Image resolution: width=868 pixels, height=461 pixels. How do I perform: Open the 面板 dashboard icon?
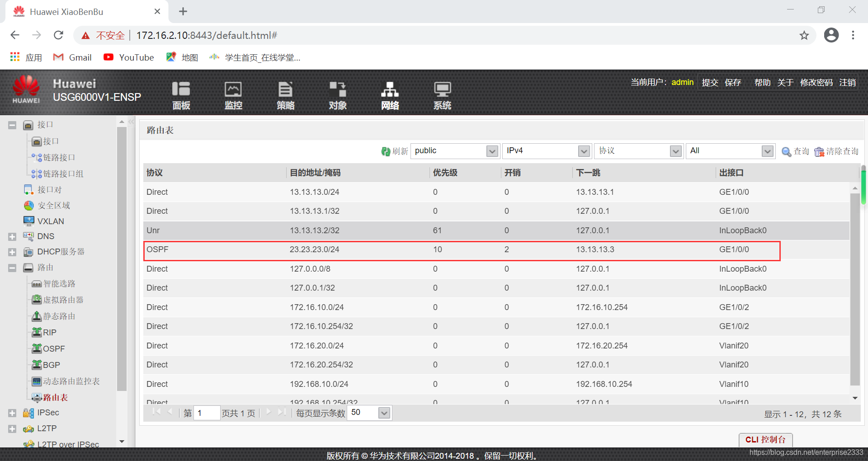click(181, 95)
